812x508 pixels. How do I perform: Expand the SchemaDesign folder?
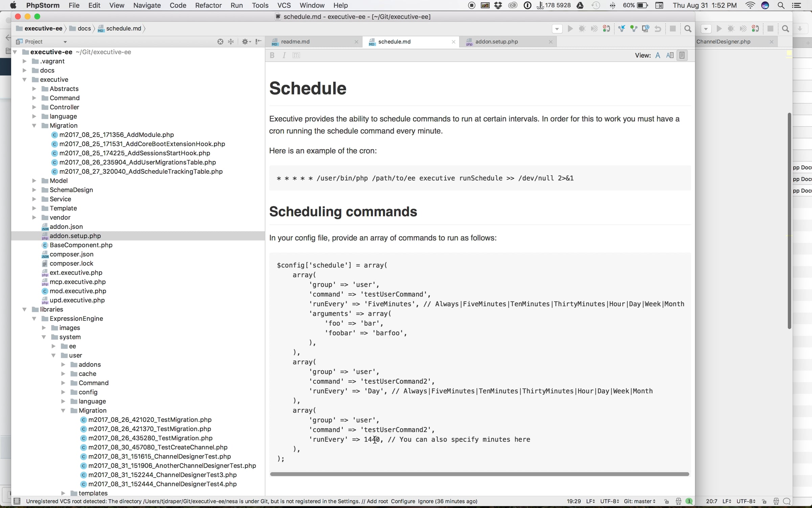pyautogui.click(x=34, y=190)
